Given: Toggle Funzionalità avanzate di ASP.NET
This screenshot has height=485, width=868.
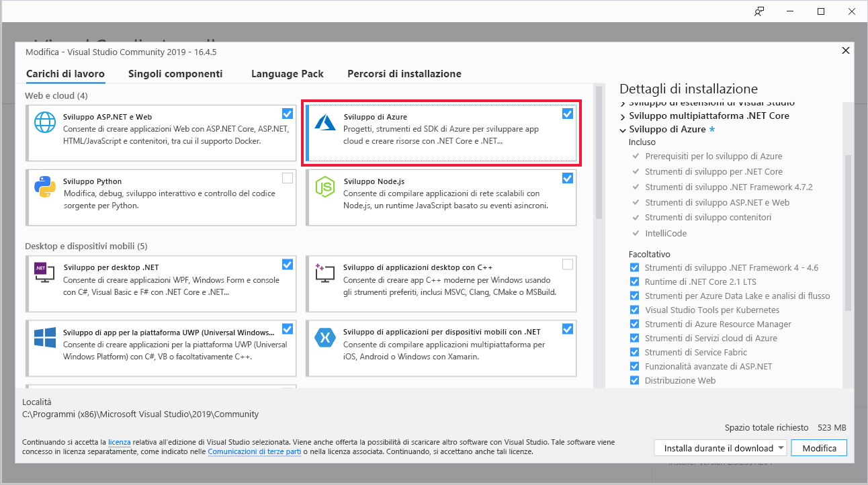Looking at the screenshot, I should 635,366.
